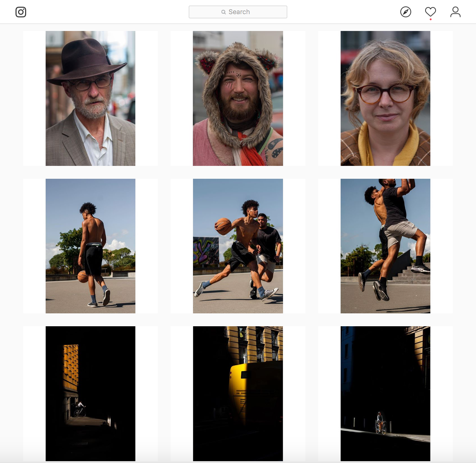The image size is (476, 463).
Task: Open photo of two players chasing basketball
Action: (x=238, y=246)
